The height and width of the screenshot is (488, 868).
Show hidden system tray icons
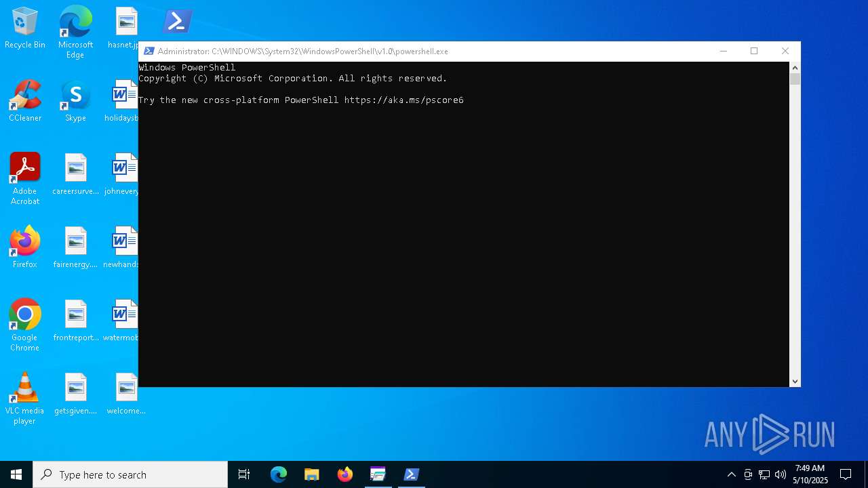731,474
